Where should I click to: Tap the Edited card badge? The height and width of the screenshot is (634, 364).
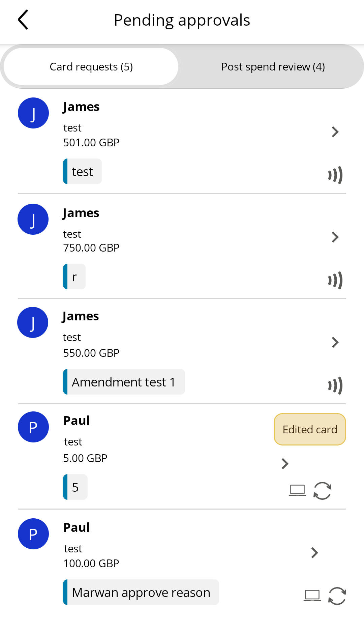[310, 429]
